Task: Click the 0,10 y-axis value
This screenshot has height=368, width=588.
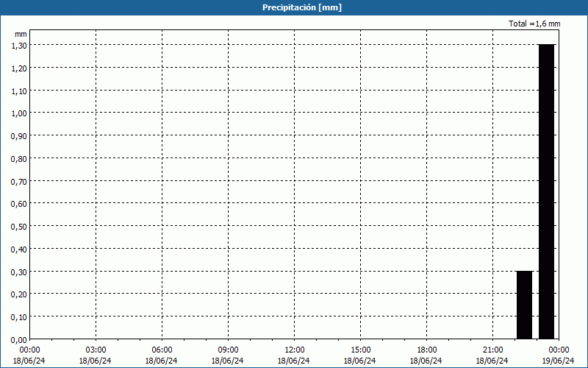Action: click(x=19, y=317)
